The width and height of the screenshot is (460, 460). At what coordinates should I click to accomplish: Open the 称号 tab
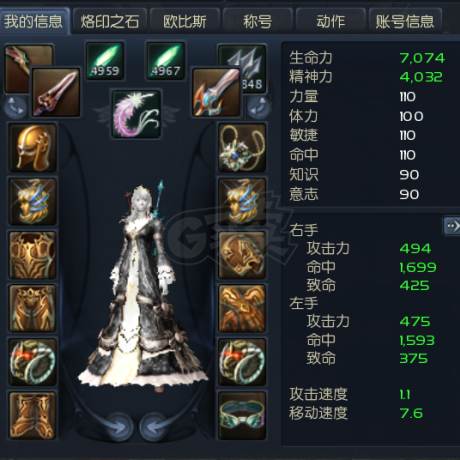point(257,22)
